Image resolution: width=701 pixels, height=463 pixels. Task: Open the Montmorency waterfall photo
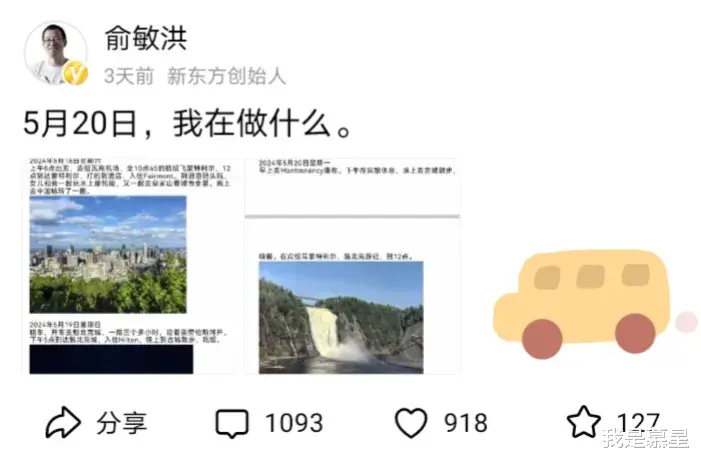341,317
